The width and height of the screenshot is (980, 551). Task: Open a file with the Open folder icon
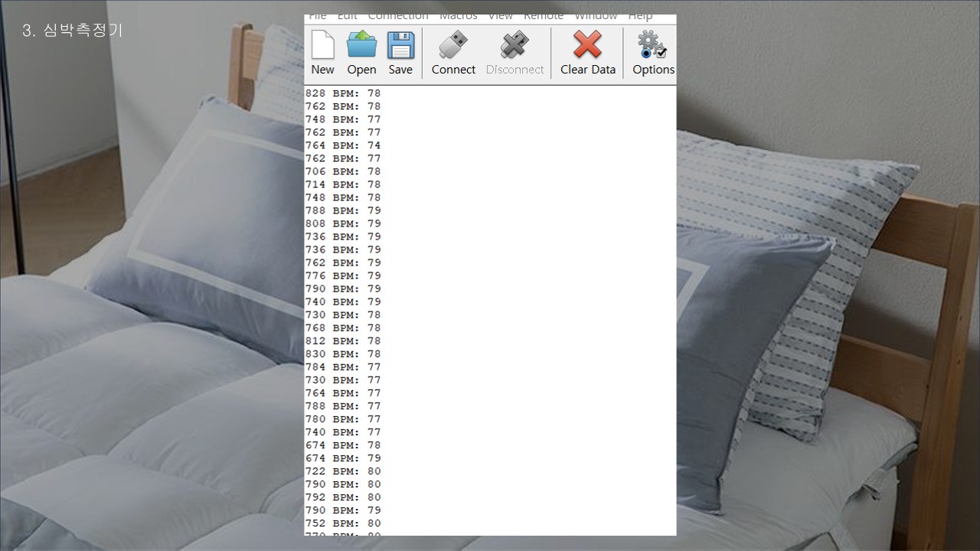[x=361, y=46]
